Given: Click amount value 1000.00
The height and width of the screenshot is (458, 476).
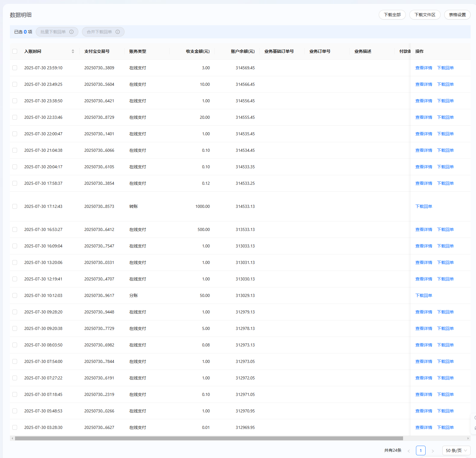Looking at the screenshot, I should [x=203, y=206].
